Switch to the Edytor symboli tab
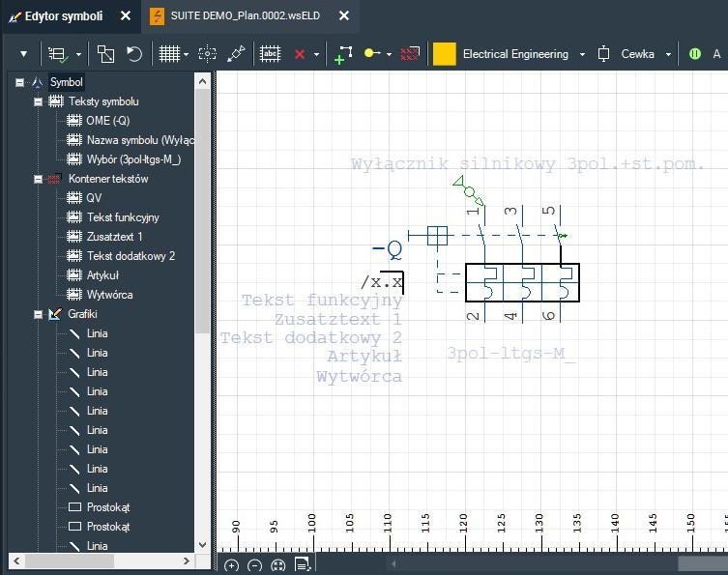 64,16
